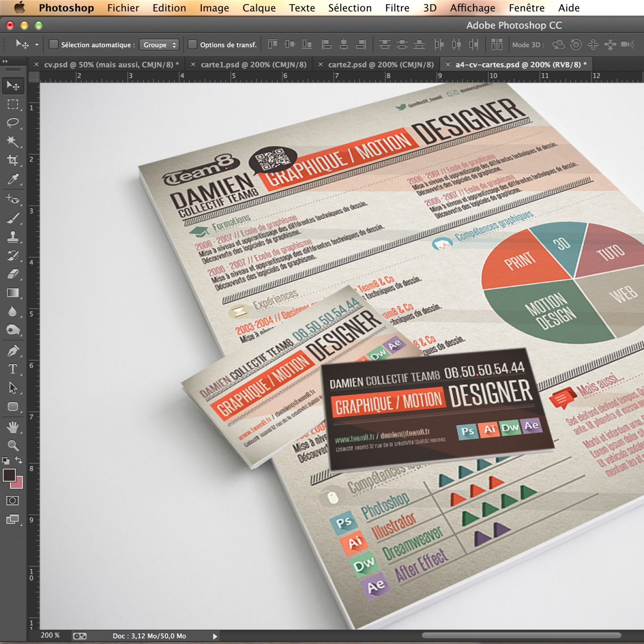Click the 200 % zoom level field

pyautogui.click(x=50, y=635)
